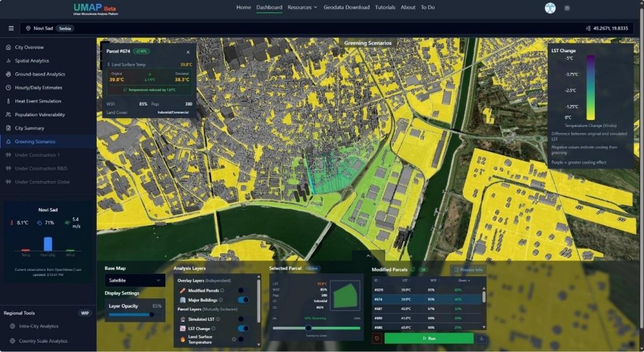Click the Fraction to Green slider
Screen dimensions: 644x352
[x=316, y=327]
